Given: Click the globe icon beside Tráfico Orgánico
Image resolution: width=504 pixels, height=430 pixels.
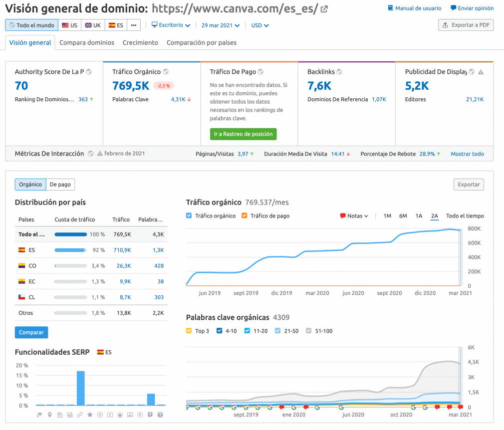Looking at the screenshot, I should (166, 72).
